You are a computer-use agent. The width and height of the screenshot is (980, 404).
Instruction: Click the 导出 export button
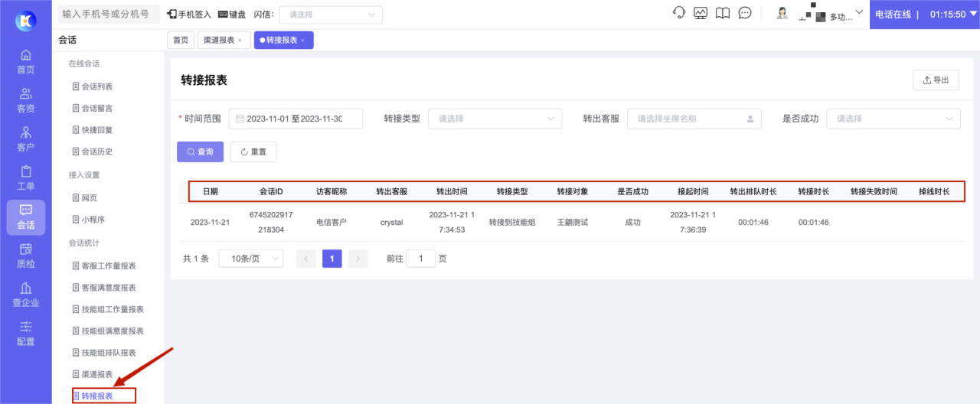pos(936,80)
